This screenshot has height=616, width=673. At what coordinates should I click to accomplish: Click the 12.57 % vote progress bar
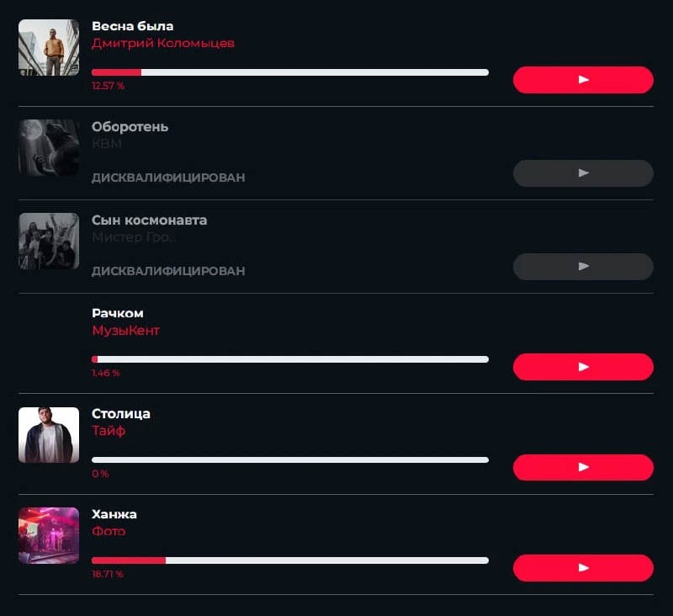290,72
